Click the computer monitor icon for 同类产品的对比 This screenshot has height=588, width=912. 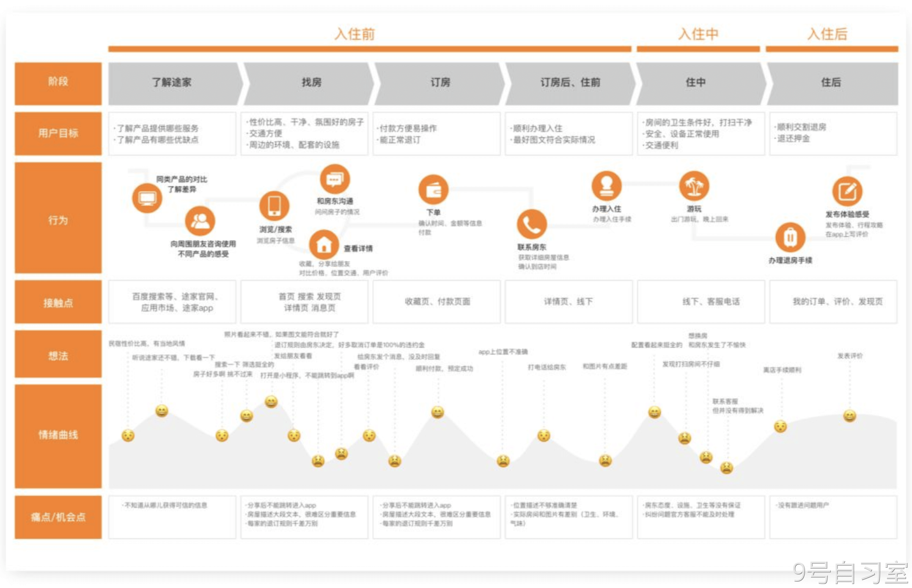(x=147, y=198)
